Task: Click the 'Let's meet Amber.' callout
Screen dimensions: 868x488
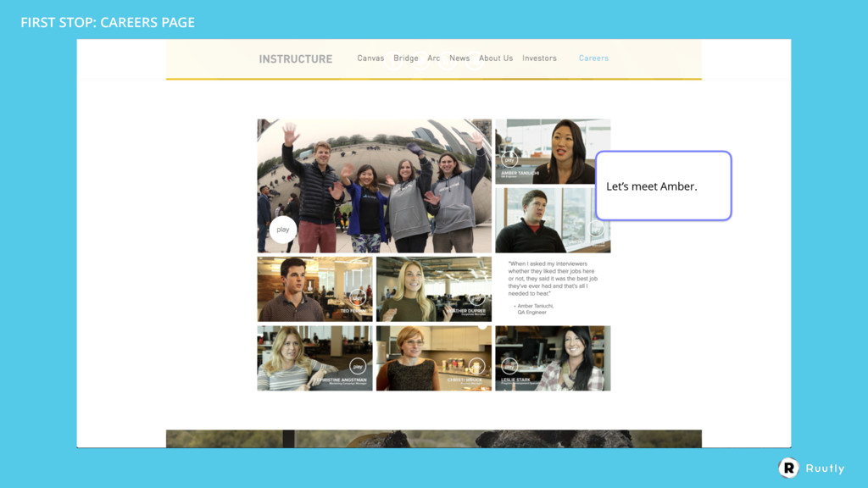Action: click(x=664, y=186)
